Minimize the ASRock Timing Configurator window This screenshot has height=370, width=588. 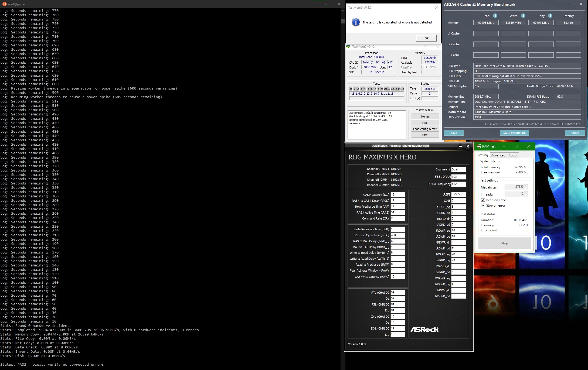tap(460, 146)
